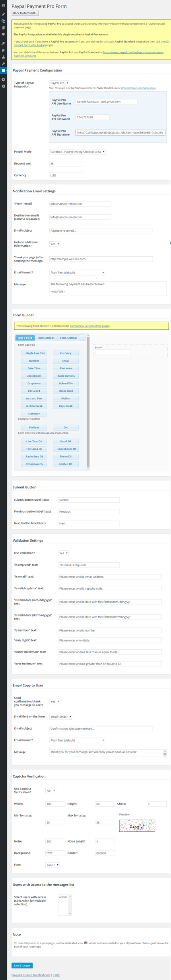Switch to the Add a Field tab
This screenshot has height=980, width=171.
click(x=25, y=338)
